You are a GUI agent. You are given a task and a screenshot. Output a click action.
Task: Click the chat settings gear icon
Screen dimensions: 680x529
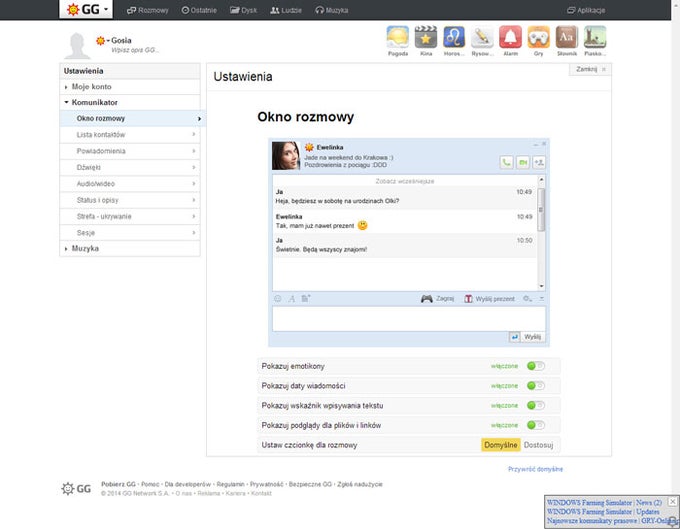coord(527,298)
